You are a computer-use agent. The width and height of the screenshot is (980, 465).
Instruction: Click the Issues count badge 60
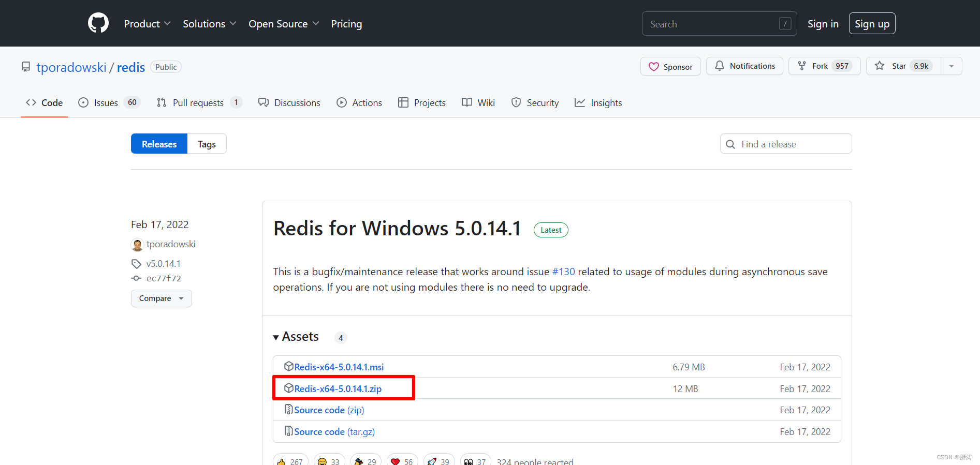132,102
